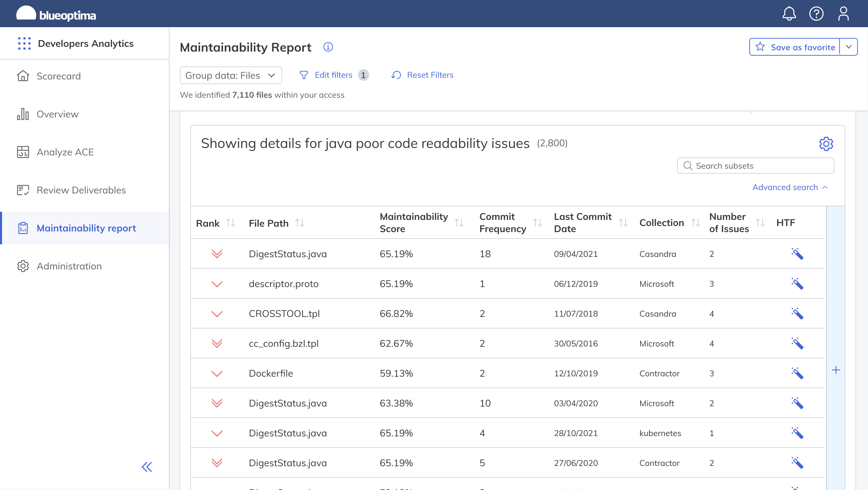
Task: Click the notification bell icon in top bar
Action: coord(789,13)
